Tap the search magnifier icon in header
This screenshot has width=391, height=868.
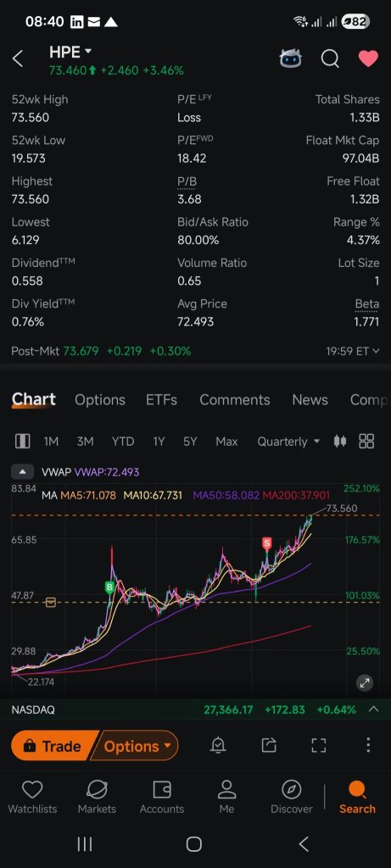330,58
